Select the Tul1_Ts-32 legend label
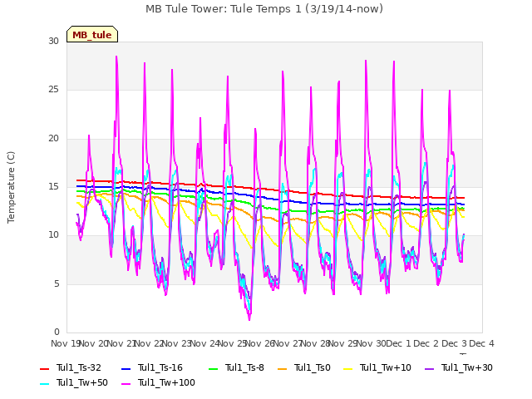Screen dimensions: 532x399 pyautogui.click(x=79, y=367)
